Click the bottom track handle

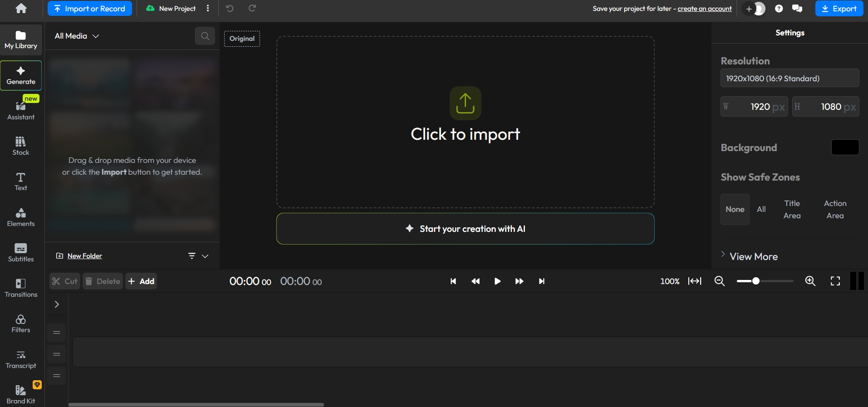tap(57, 376)
